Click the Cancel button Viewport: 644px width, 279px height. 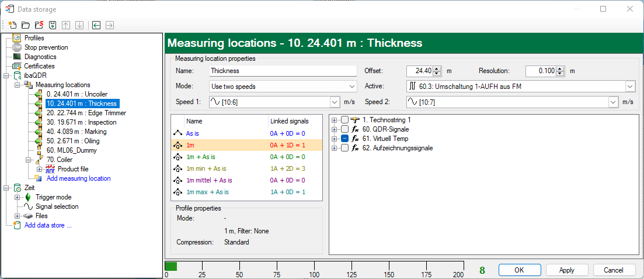[x=614, y=270]
